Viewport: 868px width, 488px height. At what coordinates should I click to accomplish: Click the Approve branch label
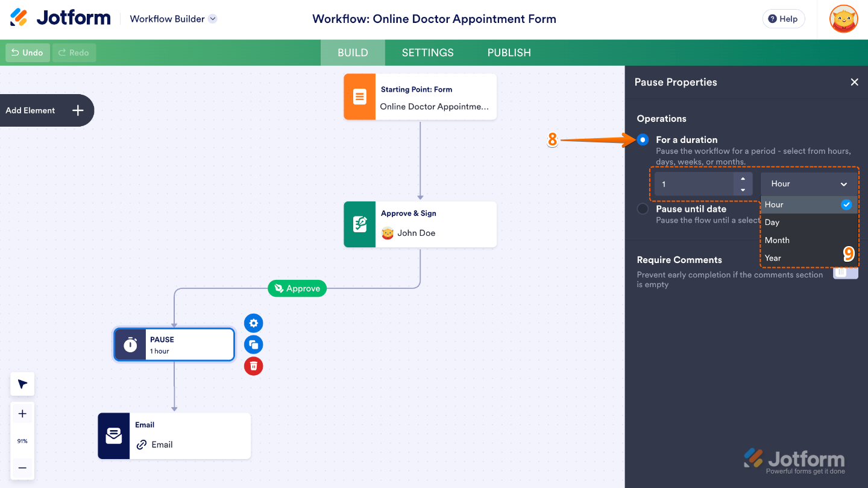point(297,288)
